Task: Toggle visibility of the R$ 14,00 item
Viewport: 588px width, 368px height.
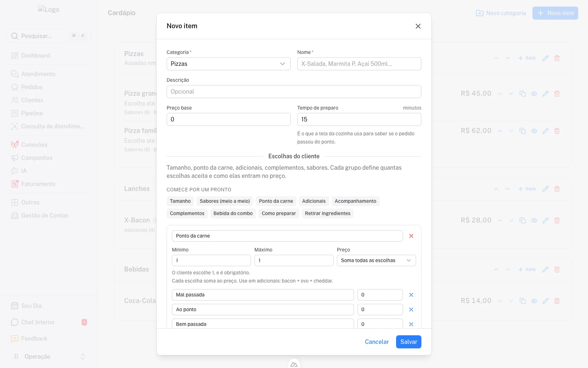Action: click(x=534, y=301)
